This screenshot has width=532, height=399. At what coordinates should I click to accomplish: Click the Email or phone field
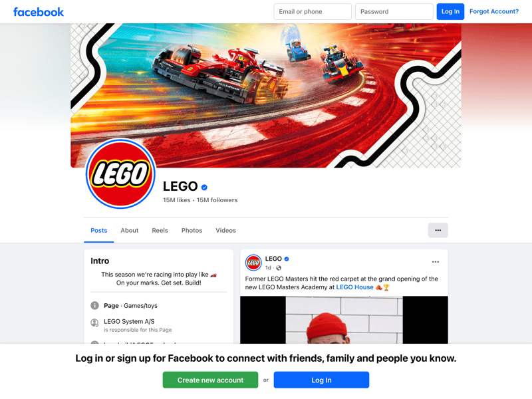tap(313, 11)
